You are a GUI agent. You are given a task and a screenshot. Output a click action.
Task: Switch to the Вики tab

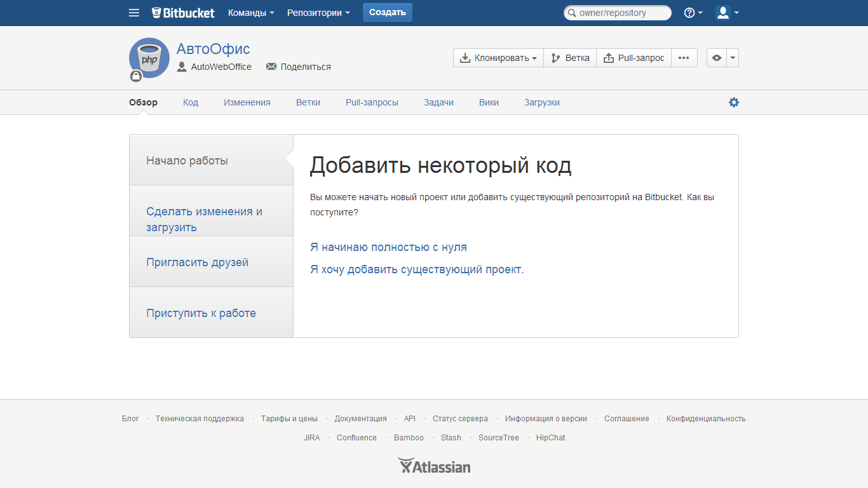click(x=489, y=102)
